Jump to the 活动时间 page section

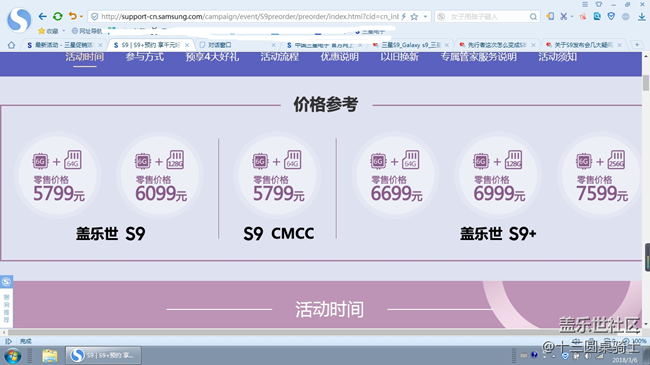pos(85,57)
